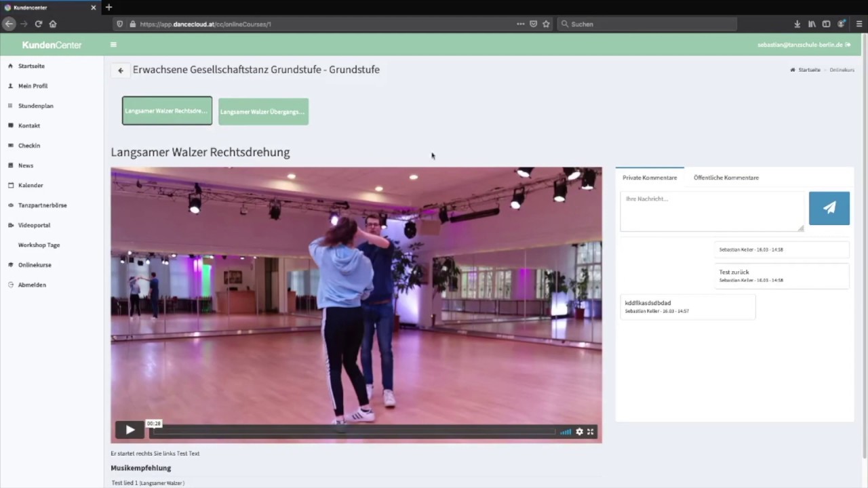Bookmark this page with the star icon
868x488 pixels.
pyautogui.click(x=546, y=24)
